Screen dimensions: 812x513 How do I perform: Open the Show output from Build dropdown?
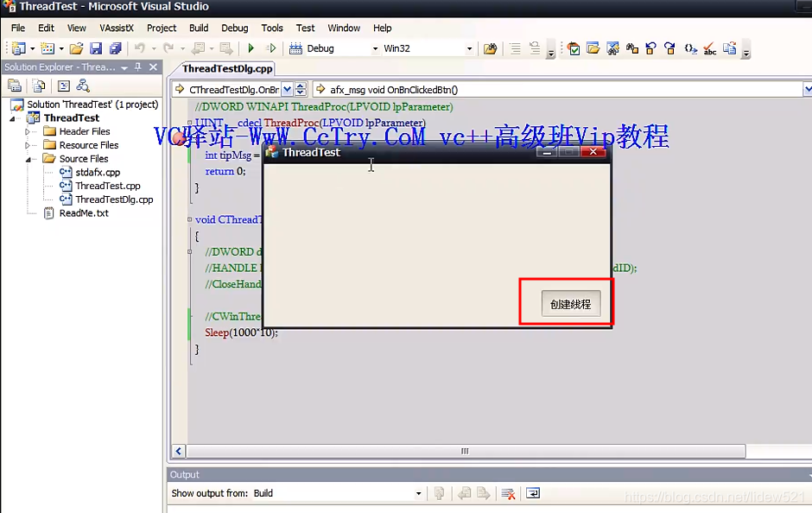418,493
